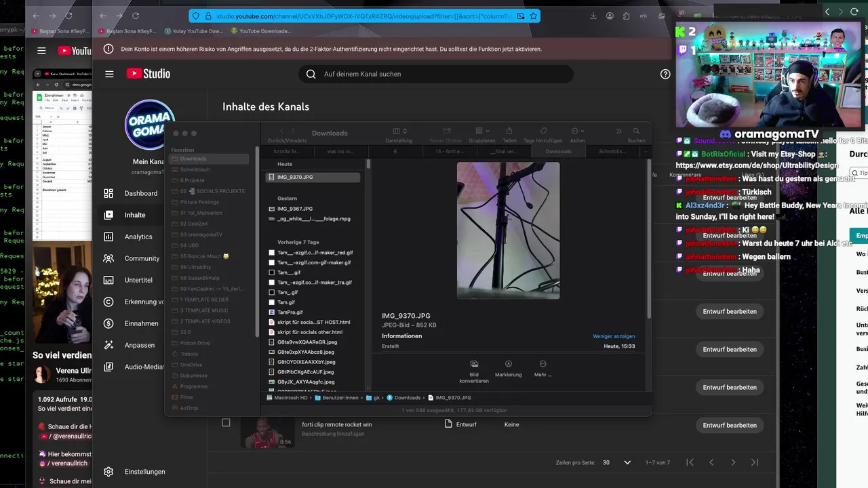The image size is (868, 488).
Task: Open the Finder Aktion dropdown
Action: coord(577,131)
